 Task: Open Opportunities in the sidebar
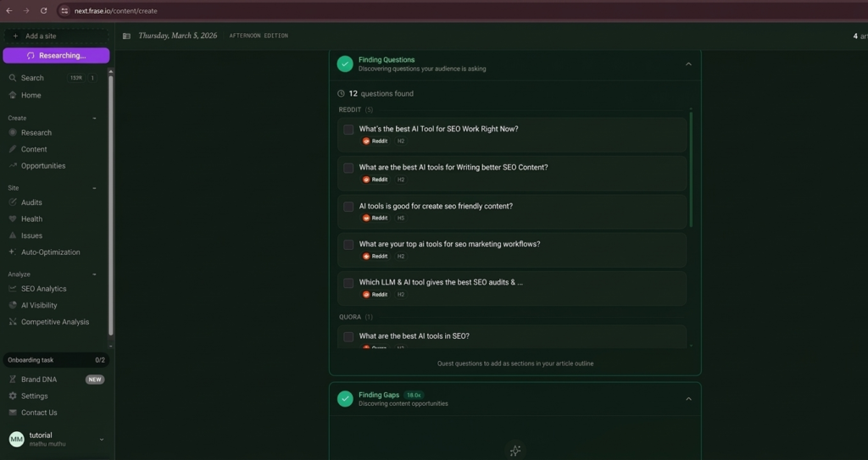[43, 166]
